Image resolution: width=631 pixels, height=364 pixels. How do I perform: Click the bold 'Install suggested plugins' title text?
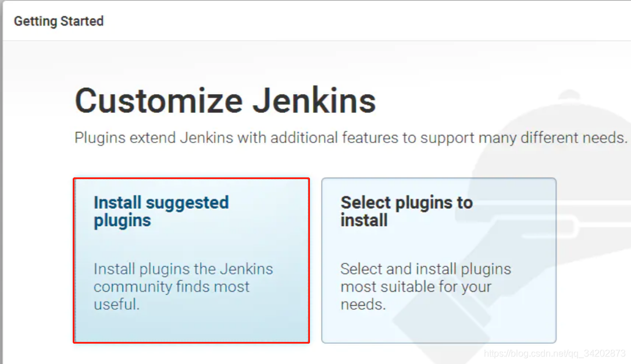[161, 211]
